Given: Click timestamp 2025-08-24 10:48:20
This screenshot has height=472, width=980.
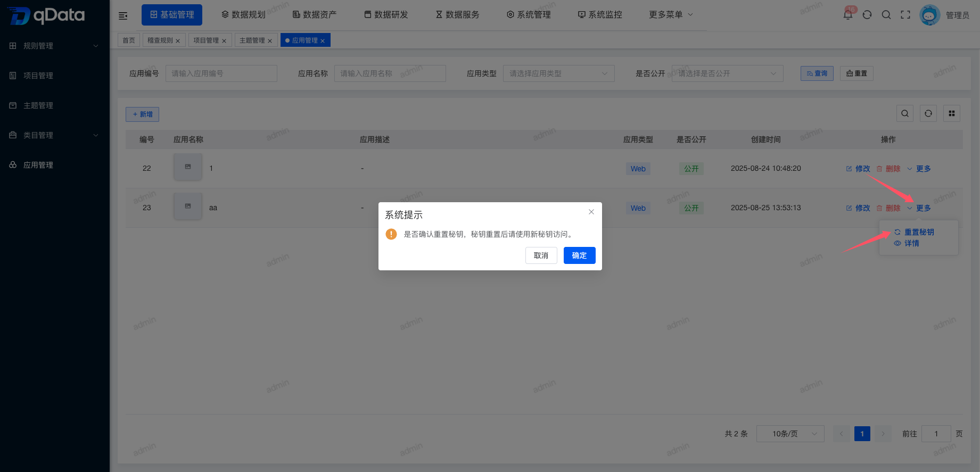Looking at the screenshot, I should [x=766, y=168].
